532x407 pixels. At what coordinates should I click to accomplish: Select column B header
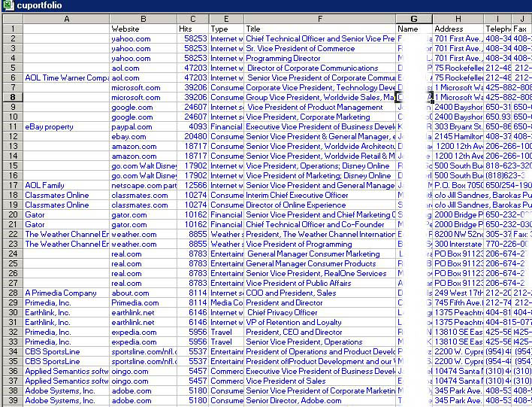tap(144, 19)
